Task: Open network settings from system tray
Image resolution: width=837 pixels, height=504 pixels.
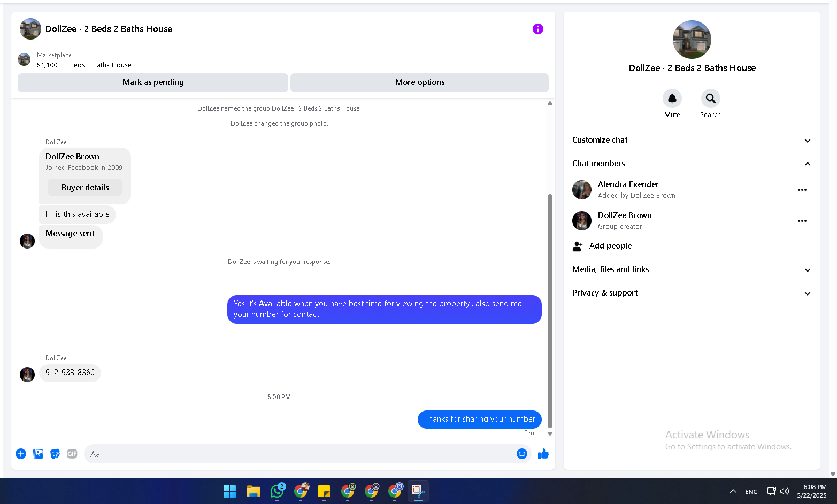Action: (771, 491)
